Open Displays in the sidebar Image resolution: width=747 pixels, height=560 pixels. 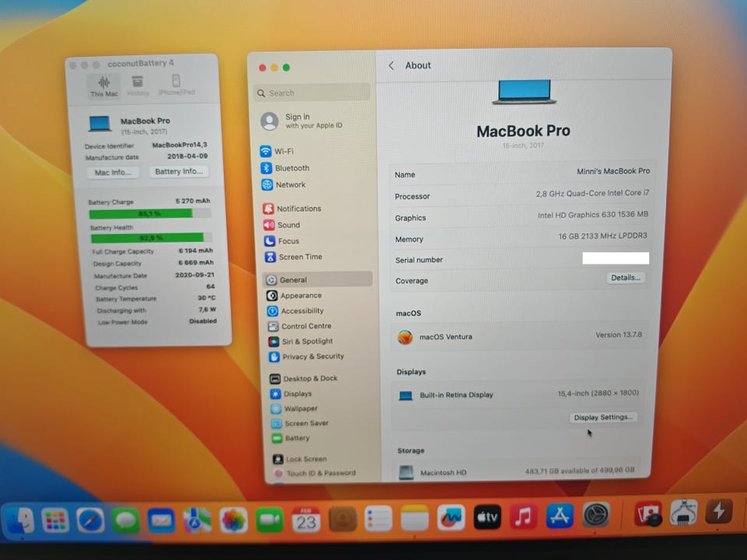coord(291,394)
